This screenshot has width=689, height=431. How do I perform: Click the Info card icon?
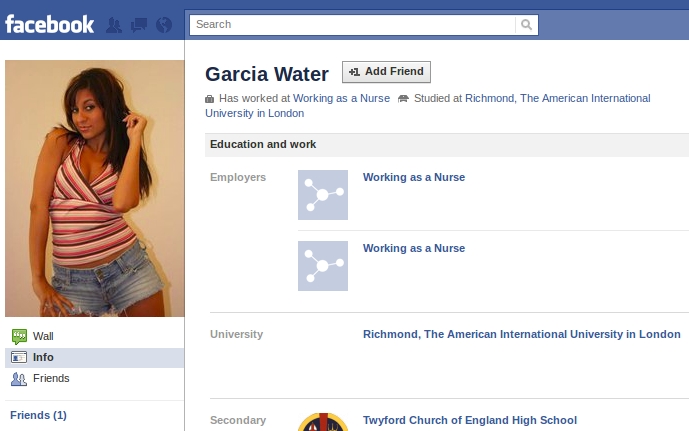[x=19, y=358]
